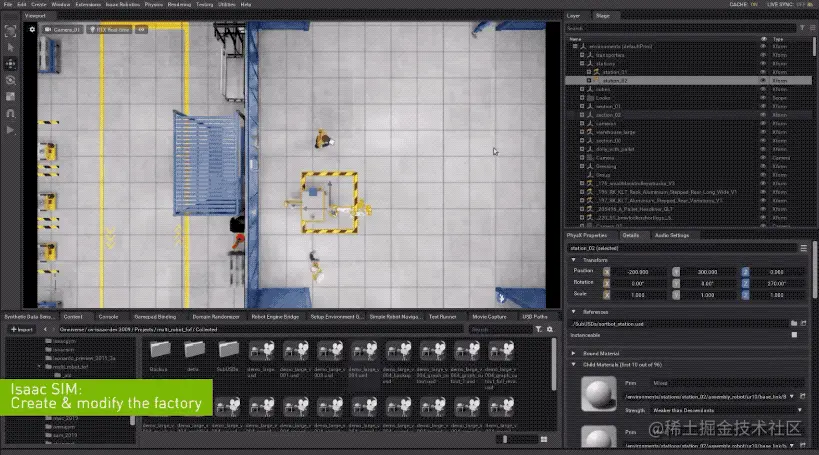Open the viewport settings gear icon
Viewport: 819px width, 455px height.
click(32, 30)
